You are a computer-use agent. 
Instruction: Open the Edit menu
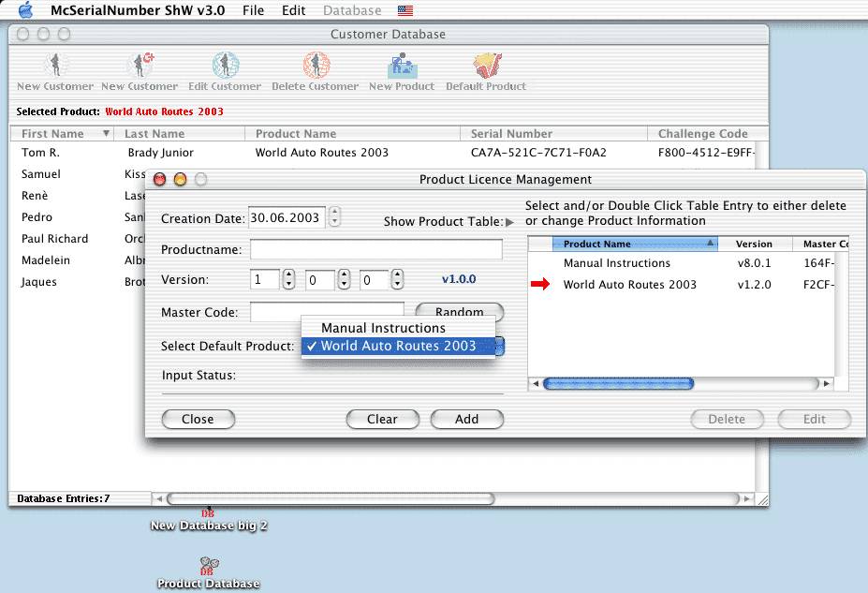[294, 11]
